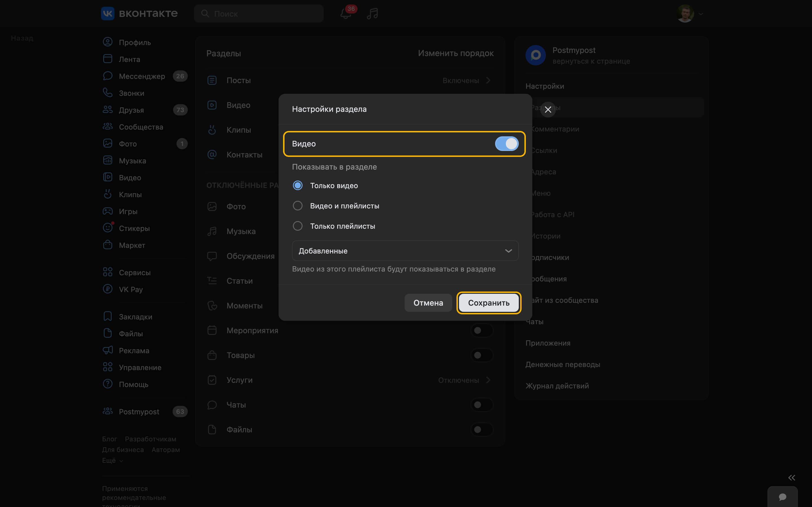
Task: Enable the Файлы section toggle
Action: click(x=482, y=430)
